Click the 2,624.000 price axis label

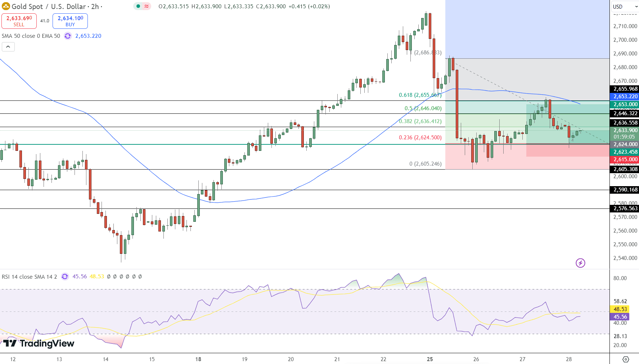[624, 144]
